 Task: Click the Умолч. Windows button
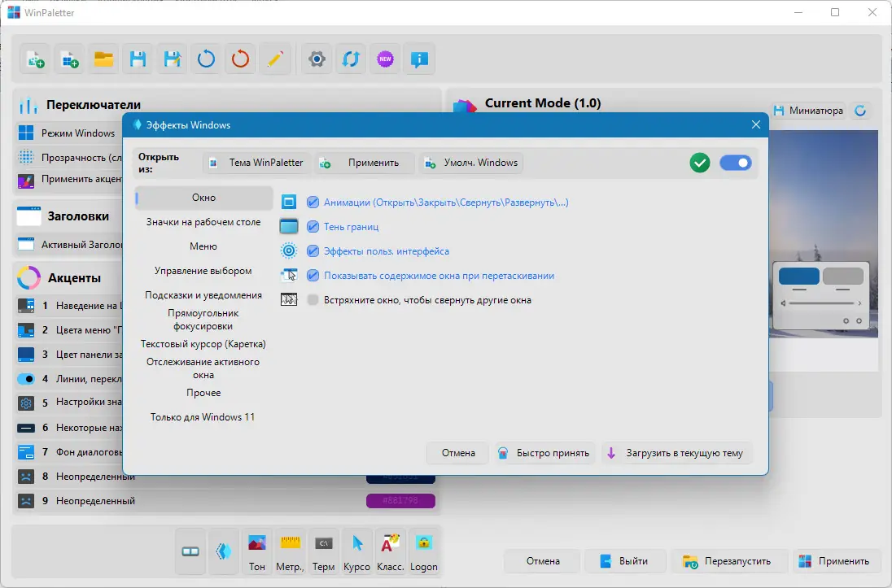tap(471, 163)
